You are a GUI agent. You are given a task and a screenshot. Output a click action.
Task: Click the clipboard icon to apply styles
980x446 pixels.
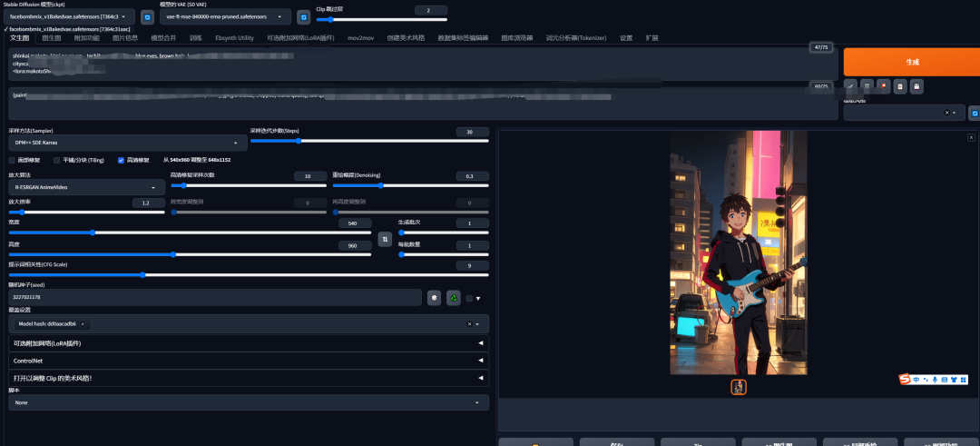click(x=899, y=86)
